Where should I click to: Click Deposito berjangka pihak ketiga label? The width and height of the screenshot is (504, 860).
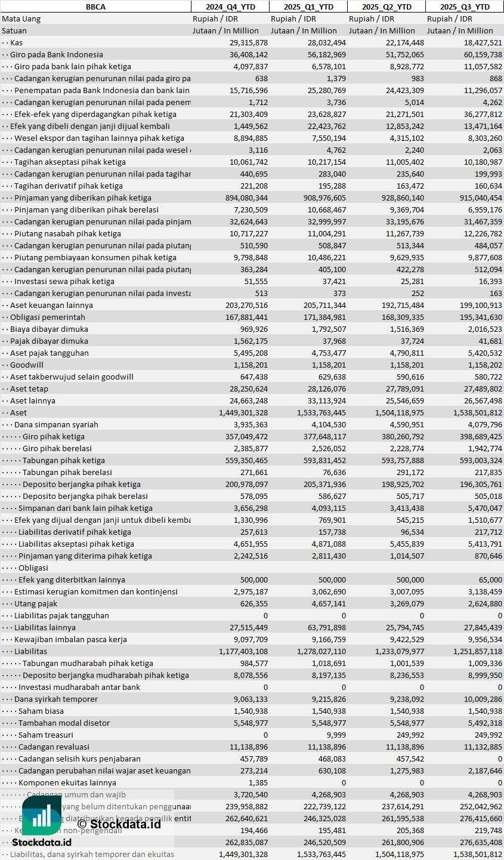click(x=82, y=484)
